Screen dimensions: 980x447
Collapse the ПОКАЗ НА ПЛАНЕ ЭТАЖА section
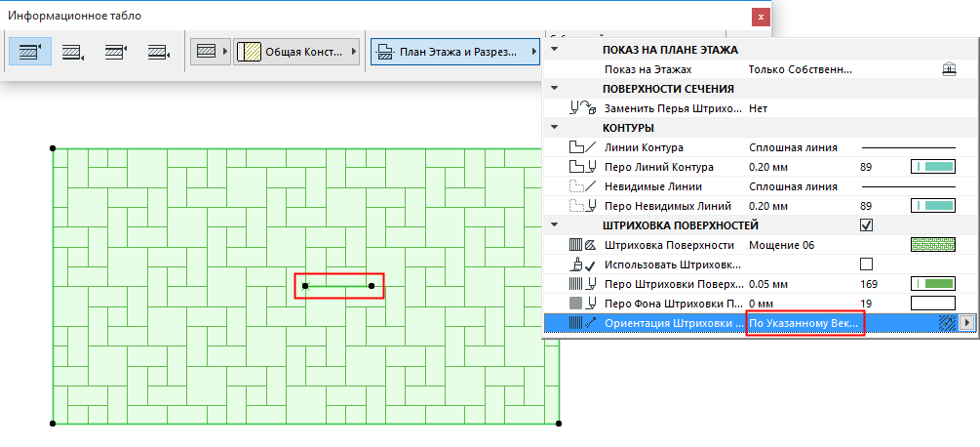pyautogui.click(x=555, y=50)
